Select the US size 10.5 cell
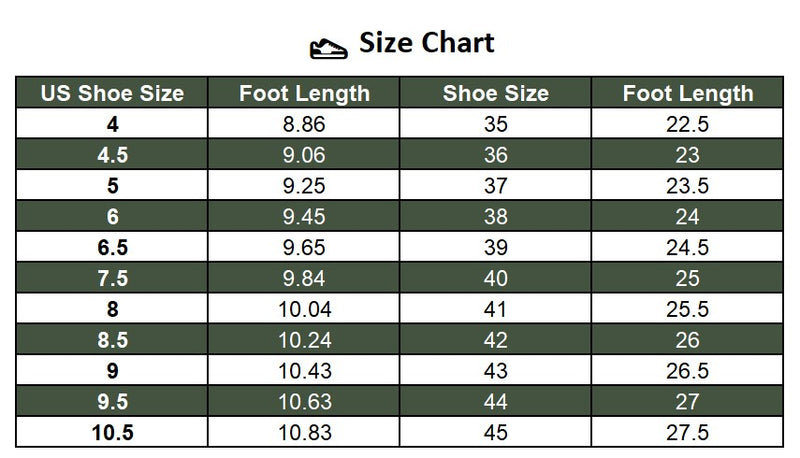The width and height of the screenshot is (800, 458). click(112, 432)
